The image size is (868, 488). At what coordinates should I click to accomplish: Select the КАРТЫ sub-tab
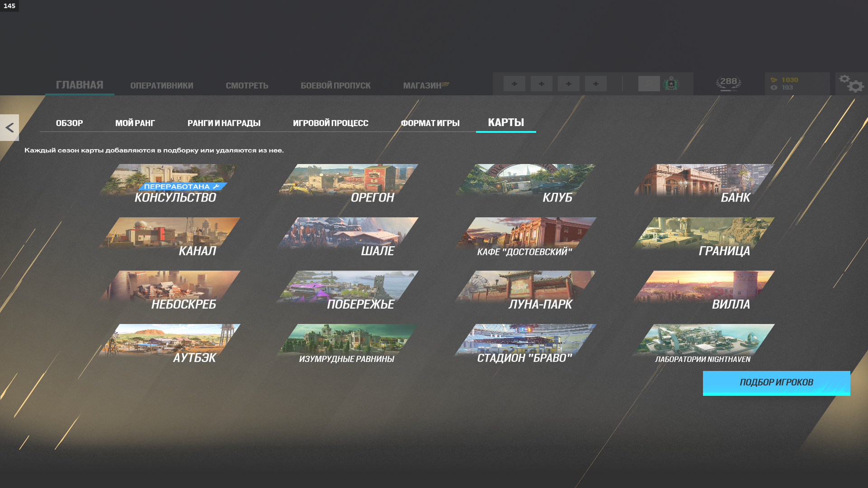pyautogui.click(x=506, y=122)
